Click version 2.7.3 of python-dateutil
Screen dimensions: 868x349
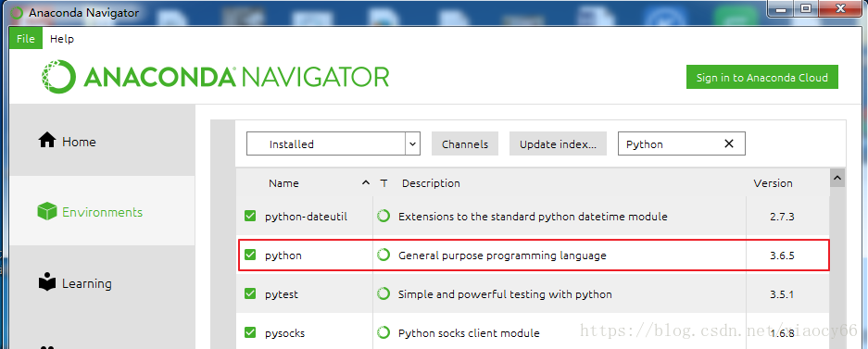(x=782, y=217)
